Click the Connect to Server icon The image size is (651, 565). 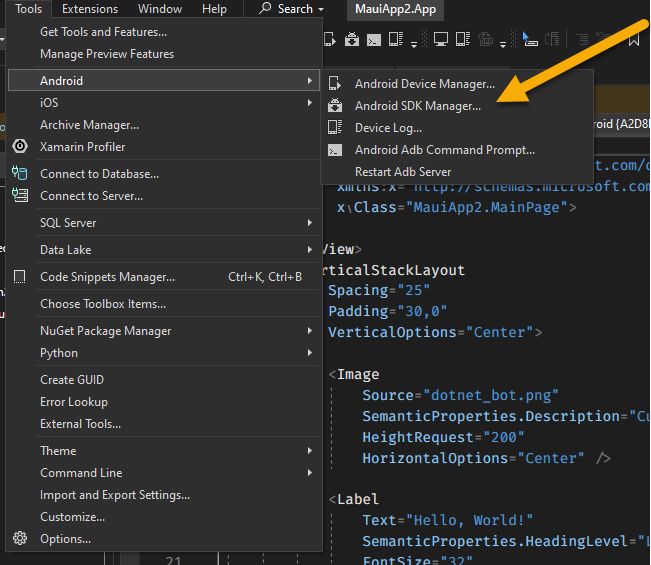20,195
